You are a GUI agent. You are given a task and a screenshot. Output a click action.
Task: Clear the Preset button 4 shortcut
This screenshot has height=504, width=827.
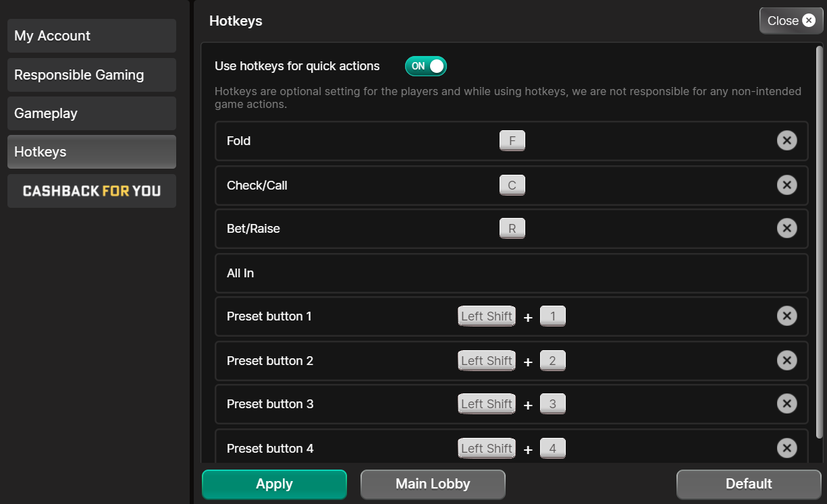coord(787,448)
